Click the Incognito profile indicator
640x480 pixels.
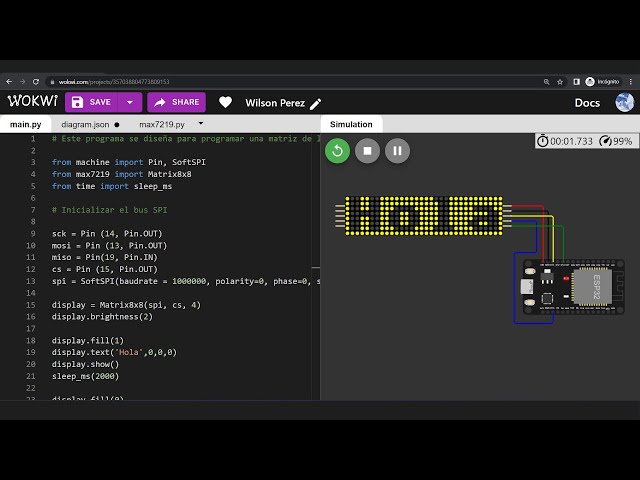click(602, 82)
